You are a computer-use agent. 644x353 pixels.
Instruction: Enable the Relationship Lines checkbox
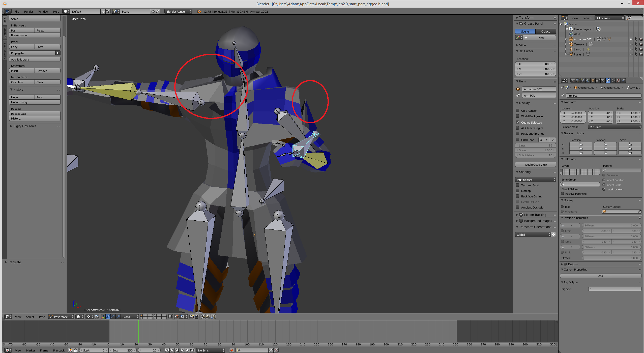point(517,133)
